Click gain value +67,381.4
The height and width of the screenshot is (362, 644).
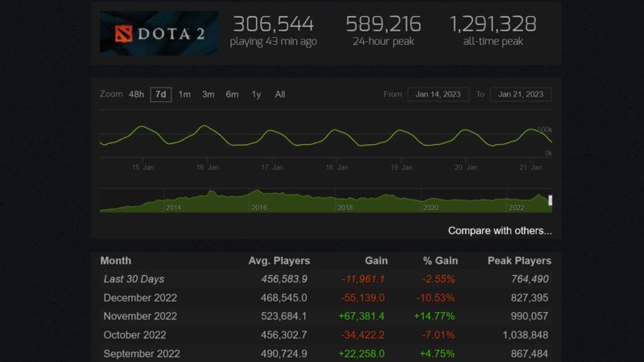tap(361, 316)
